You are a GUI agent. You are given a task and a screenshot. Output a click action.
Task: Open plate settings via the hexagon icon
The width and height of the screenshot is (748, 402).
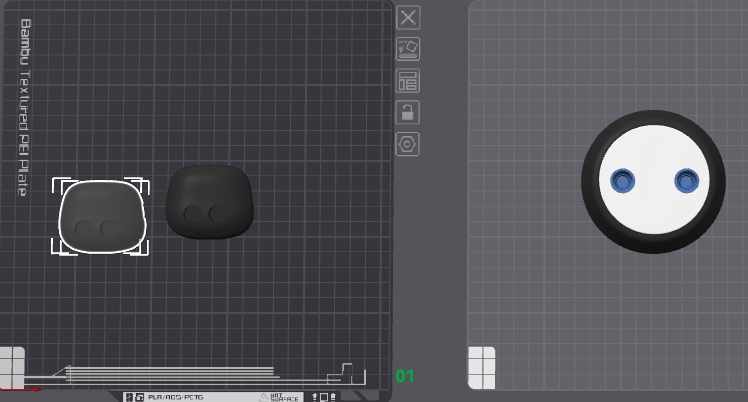coord(408,144)
